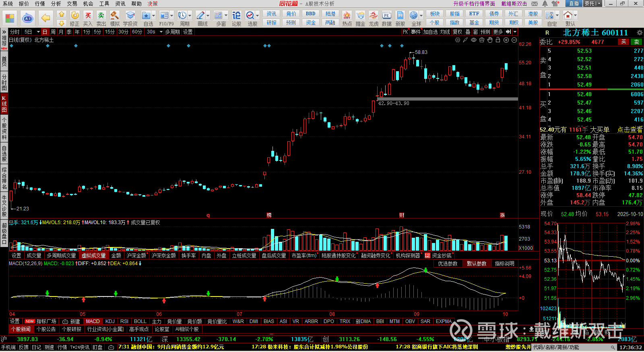
Task: Expand the left sidebar double-chevron
Action: pyautogui.click(x=4, y=32)
